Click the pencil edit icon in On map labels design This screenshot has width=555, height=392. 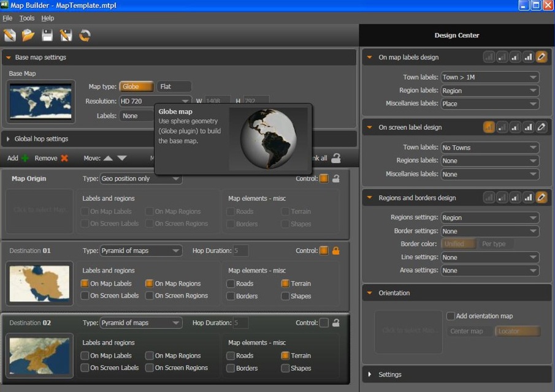[x=542, y=57]
